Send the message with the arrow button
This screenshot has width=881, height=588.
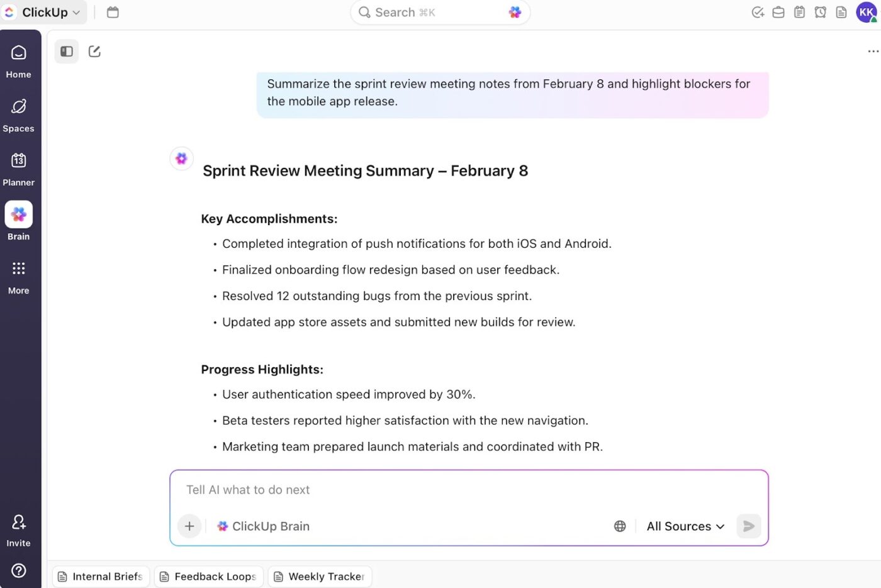click(x=748, y=526)
